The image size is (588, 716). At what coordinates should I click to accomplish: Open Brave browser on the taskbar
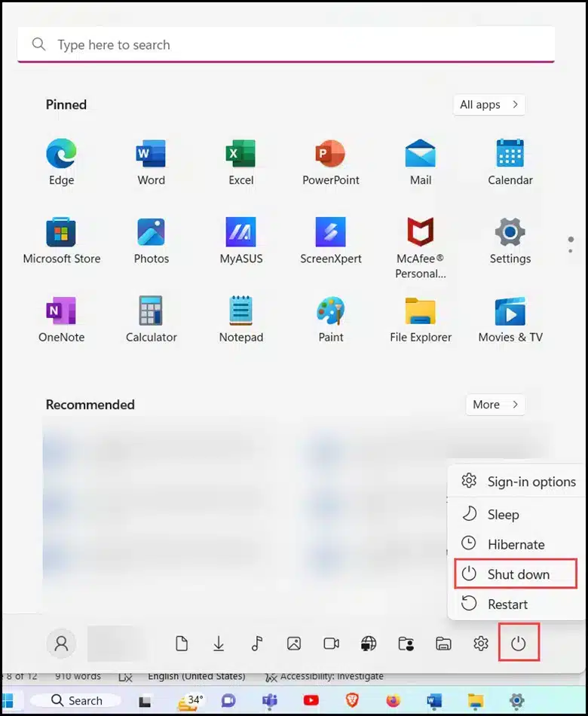pyautogui.click(x=352, y=700)
